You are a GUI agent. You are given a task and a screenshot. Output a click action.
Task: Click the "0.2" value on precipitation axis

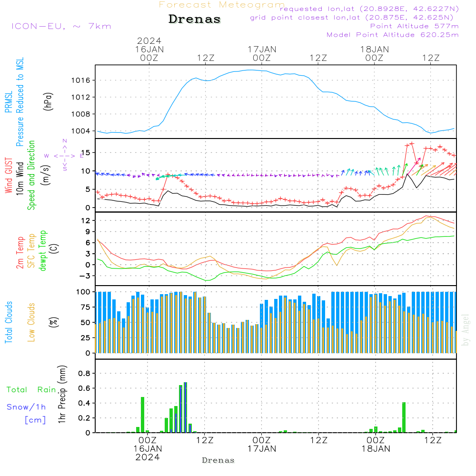coord(84,418)
